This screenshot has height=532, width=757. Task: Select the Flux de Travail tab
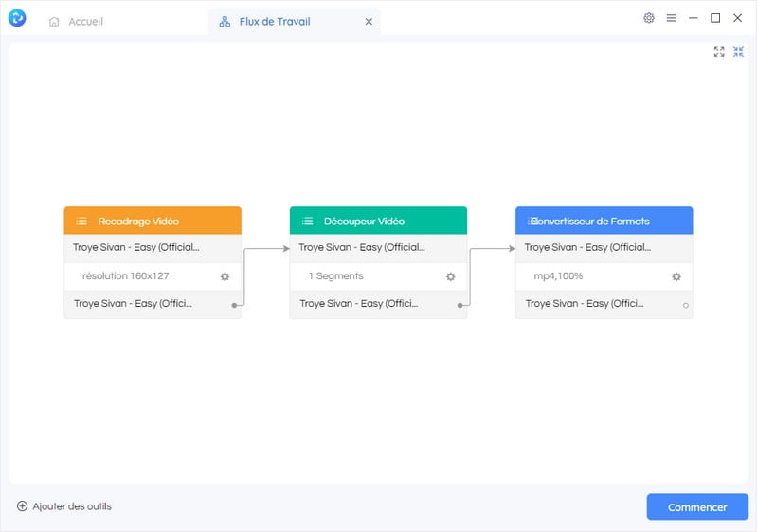(x=295, y=22)
